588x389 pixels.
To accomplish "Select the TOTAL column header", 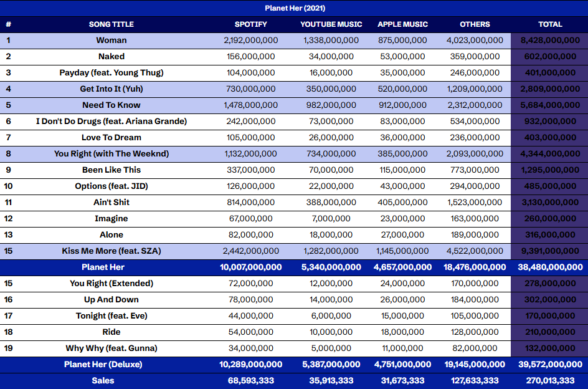I will click(550, 24).
